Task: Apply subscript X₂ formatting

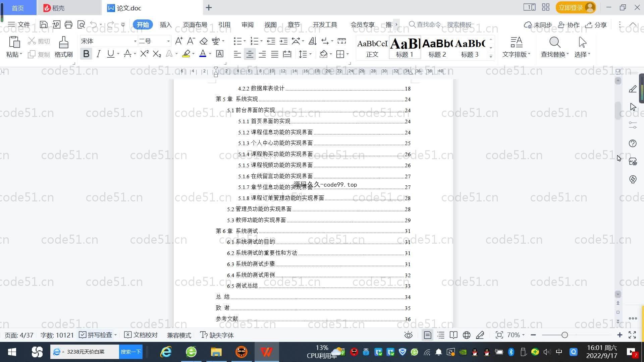Action: [x=157, y=54]
